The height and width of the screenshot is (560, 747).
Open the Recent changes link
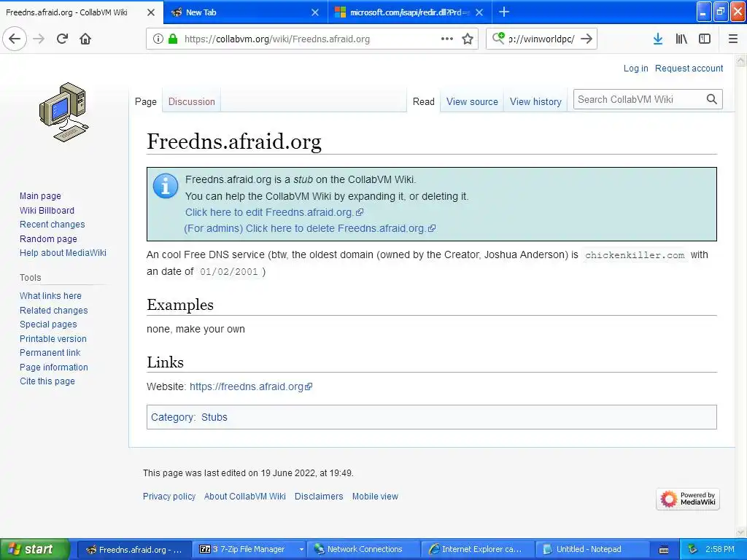tap(53, 225)
